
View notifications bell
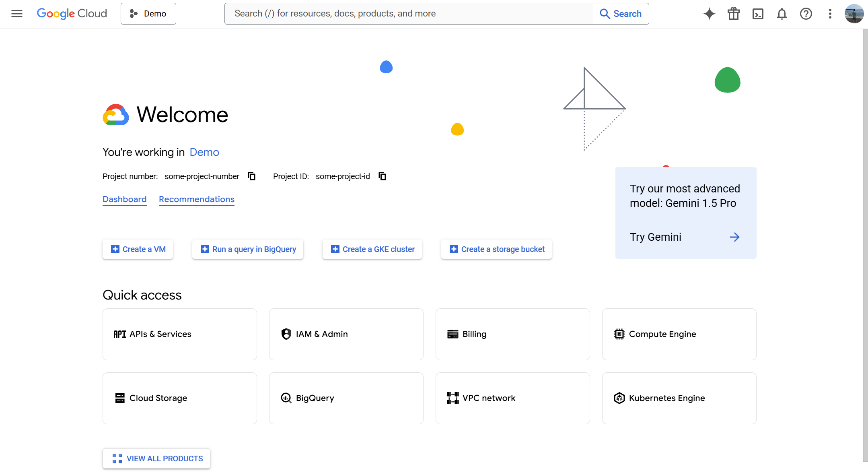(782, 13)
